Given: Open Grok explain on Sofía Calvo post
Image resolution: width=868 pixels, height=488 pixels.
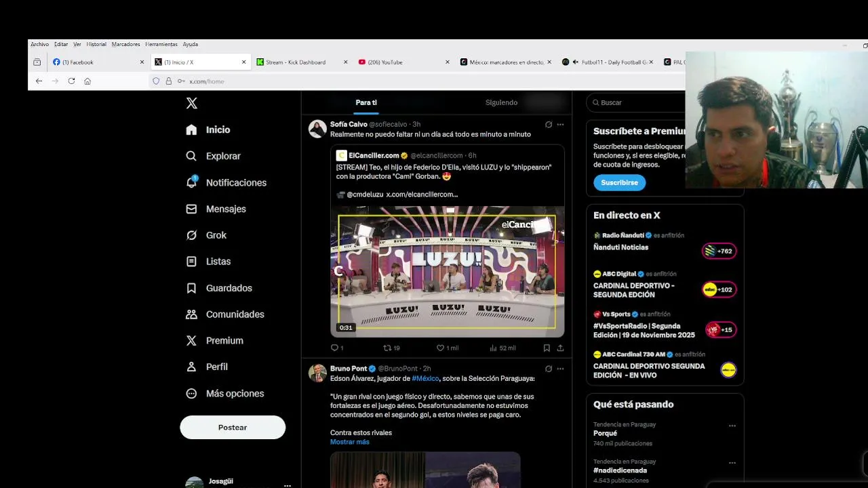Looking at the screenshot, I should (549, 125).
